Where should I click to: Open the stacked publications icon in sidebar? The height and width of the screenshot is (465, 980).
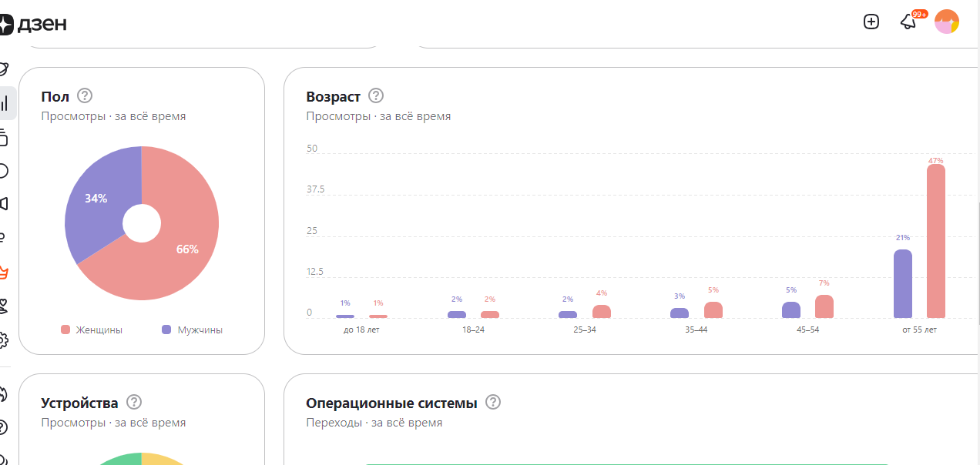coord(4,137)
